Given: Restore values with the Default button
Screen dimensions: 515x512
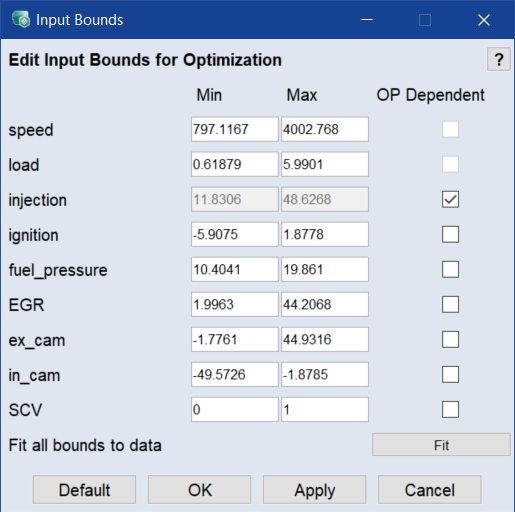Looking at the screenshot, I should [x=84, y=490].
